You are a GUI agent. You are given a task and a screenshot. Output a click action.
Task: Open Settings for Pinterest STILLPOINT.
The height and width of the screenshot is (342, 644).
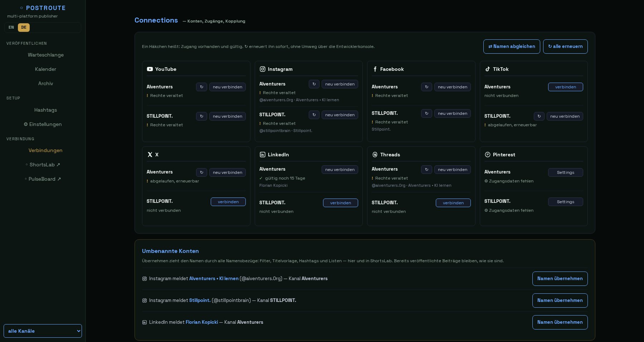[x=566, y=202]
